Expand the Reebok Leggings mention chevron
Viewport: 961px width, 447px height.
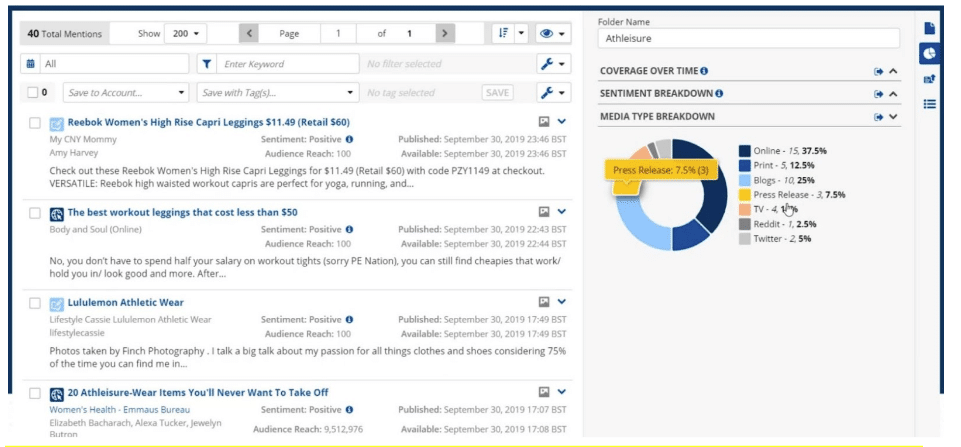click(562, 121)
